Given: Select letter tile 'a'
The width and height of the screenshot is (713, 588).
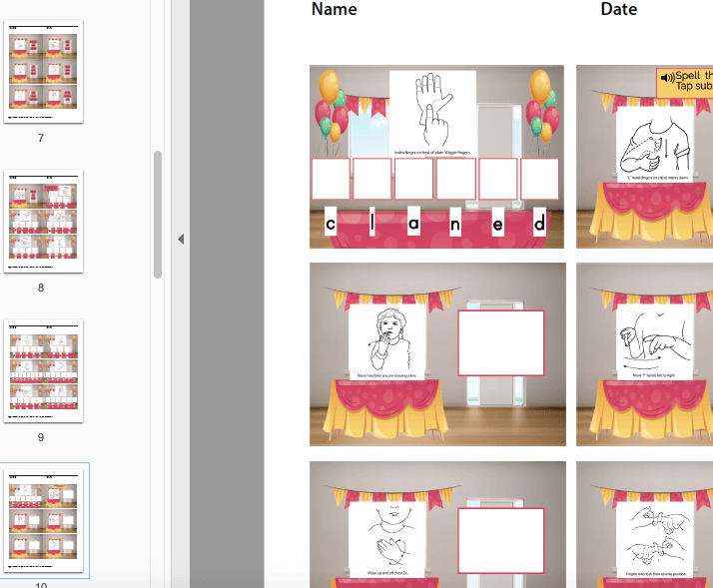Looking at the screenshot, I should 413,223.
